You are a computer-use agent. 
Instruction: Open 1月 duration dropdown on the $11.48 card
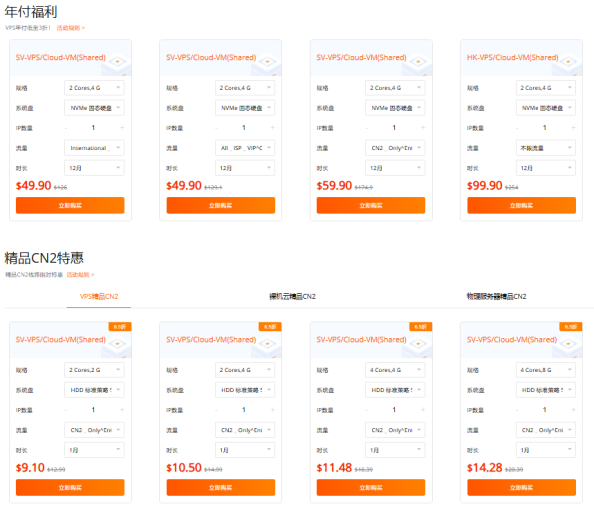395,450
